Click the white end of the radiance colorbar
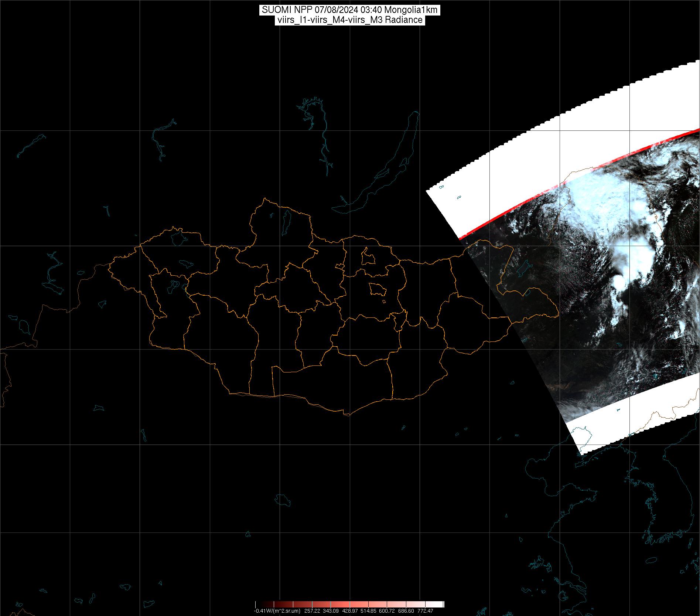The height and width of the screenshot is (616, 700). pyautogui.click(x=439, y=605)
